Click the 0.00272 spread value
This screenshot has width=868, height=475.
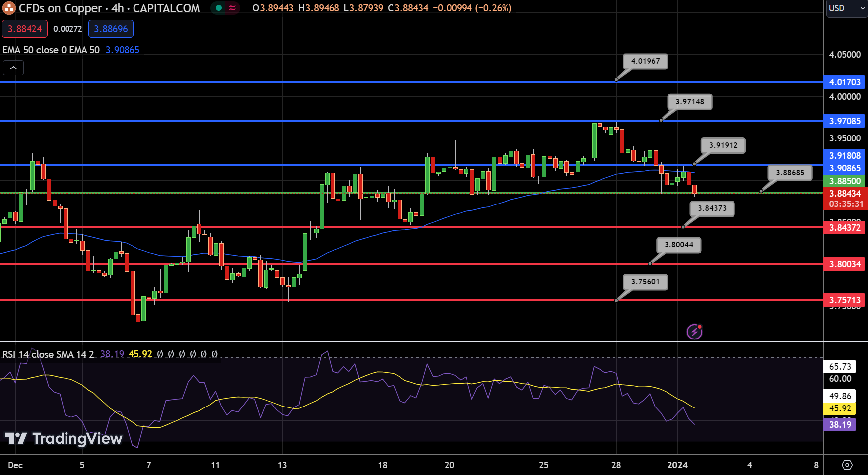point(67,29)
